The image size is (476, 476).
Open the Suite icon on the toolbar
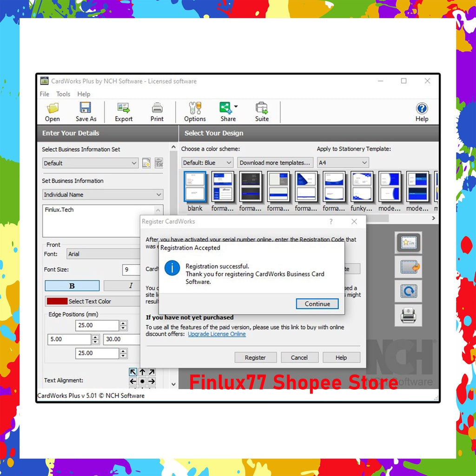point(262,112)
